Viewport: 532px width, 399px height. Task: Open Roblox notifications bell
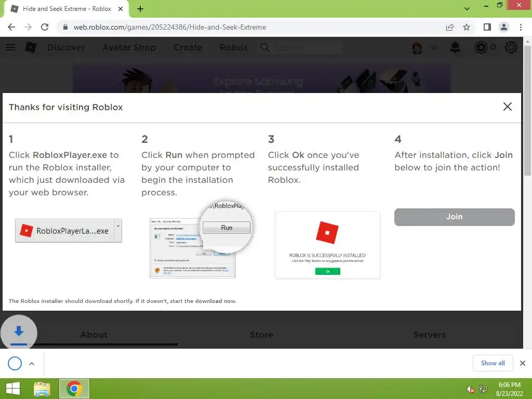pyautogui.click(x=455, y=47)
